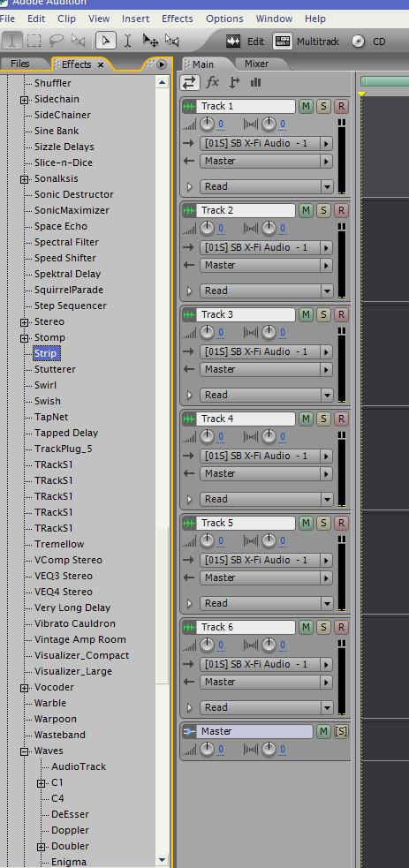The image size is (409, 868).
Task: Click the Track 1 volume knob
Action: (207, 124)
